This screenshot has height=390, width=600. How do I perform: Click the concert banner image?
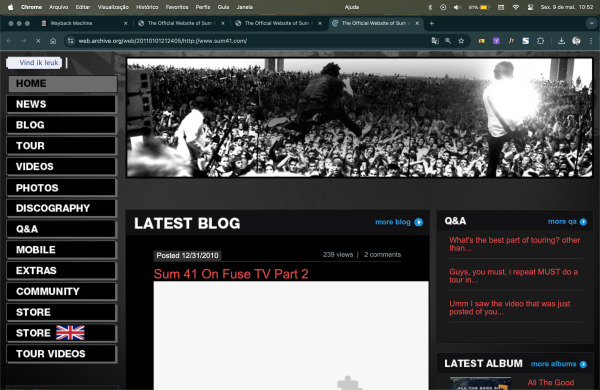(x=360, y=117)
